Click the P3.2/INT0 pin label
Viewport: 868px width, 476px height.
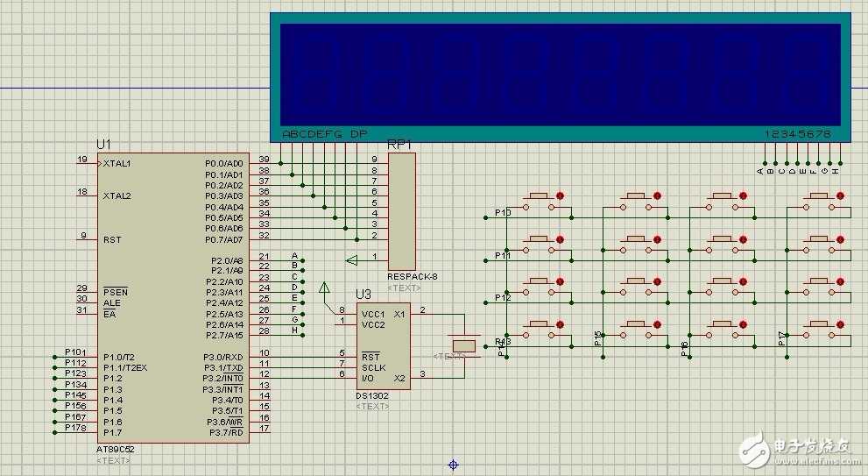pyautogui.click(x=223, y=379)
